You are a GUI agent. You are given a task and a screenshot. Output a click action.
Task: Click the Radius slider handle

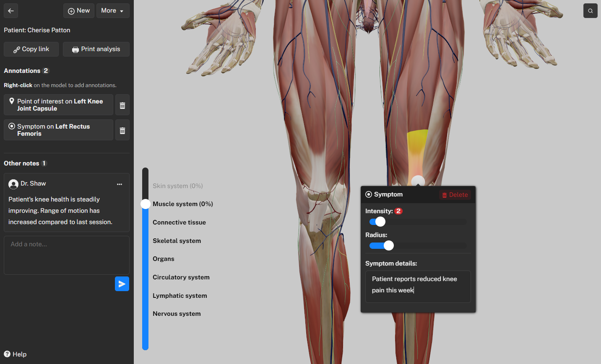389,245
